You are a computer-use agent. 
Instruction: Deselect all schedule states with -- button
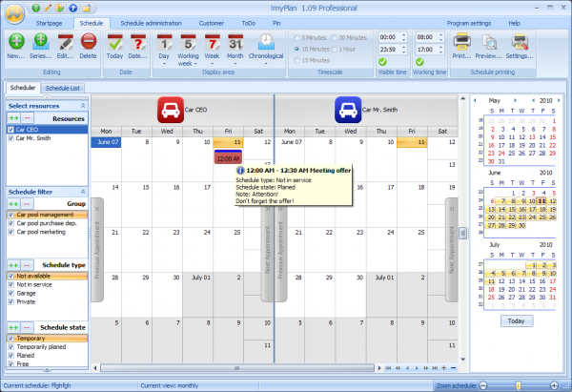pos(27,327)
